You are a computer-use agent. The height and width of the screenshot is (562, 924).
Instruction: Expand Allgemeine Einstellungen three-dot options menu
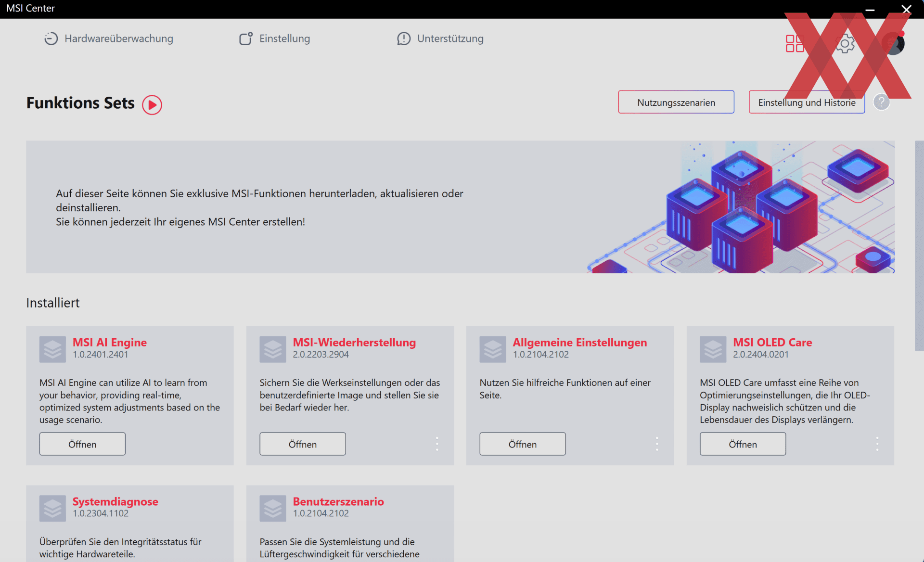click(x=657, y=444)
